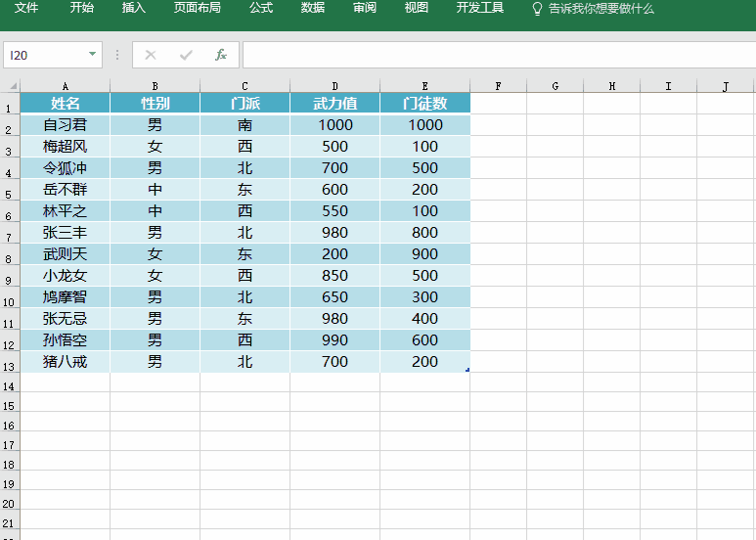Select row 1 header
This screenshot has height=540, width=756.
[10, 103]
